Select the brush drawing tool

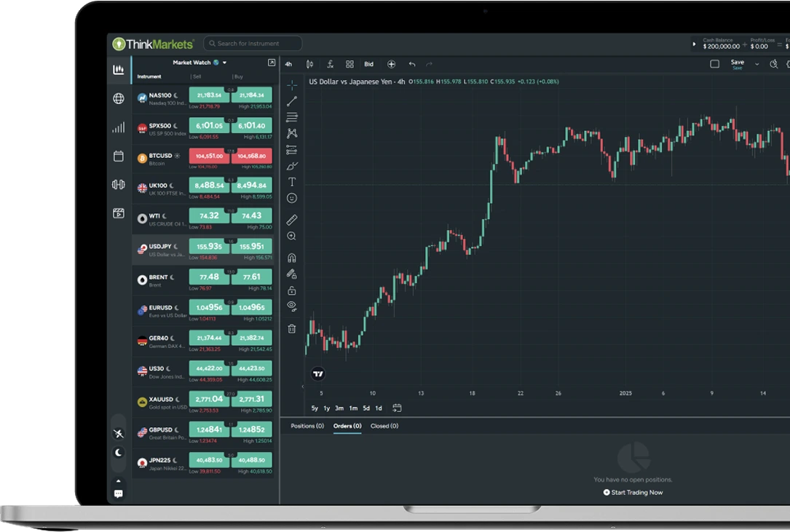(292, 166)
